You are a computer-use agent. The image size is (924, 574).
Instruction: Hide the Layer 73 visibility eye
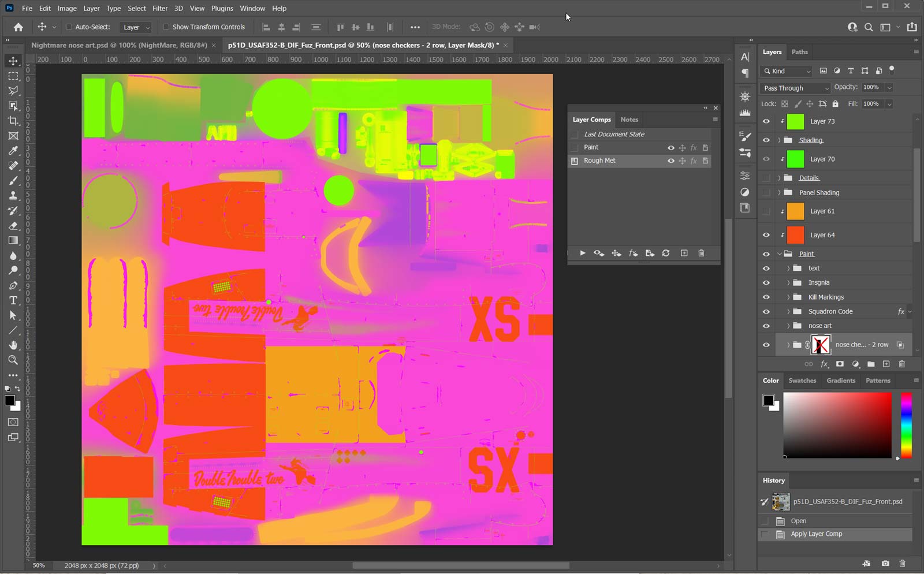click(766, 121)
